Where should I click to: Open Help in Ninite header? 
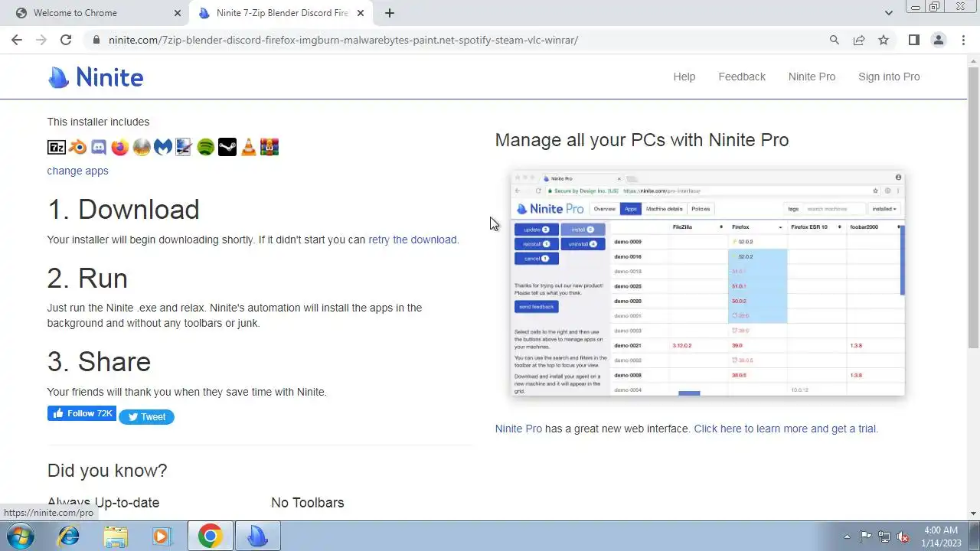pyautogui.click(x=684, y=77)
